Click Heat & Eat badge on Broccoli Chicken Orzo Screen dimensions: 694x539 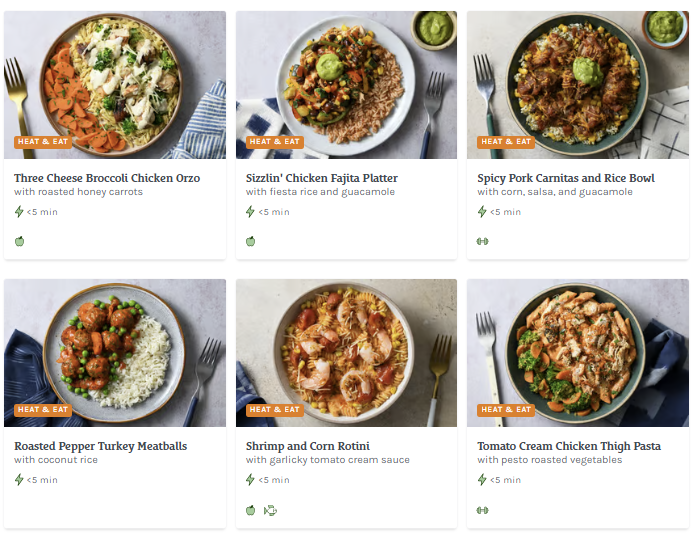[43, 142]
